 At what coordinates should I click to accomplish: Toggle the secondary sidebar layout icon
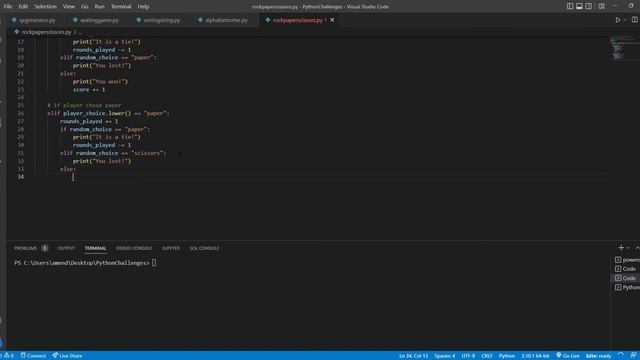pyautogui.click(x=589, y=6)
